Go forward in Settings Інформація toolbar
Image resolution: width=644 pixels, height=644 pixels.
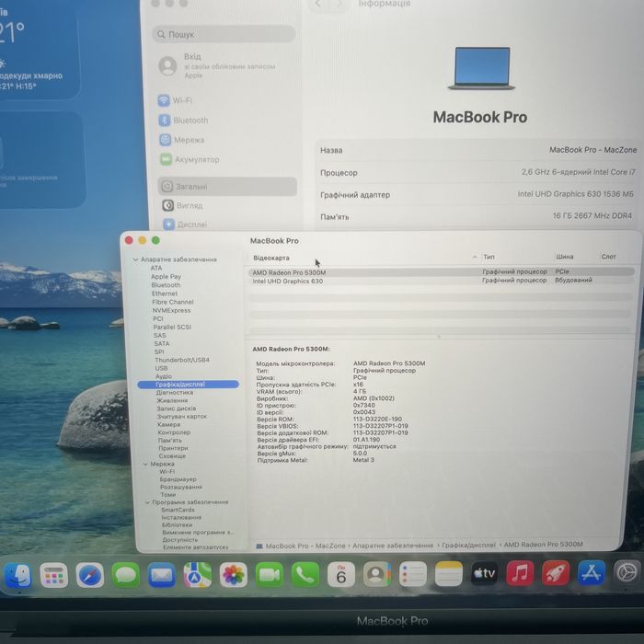coord(339,4)
